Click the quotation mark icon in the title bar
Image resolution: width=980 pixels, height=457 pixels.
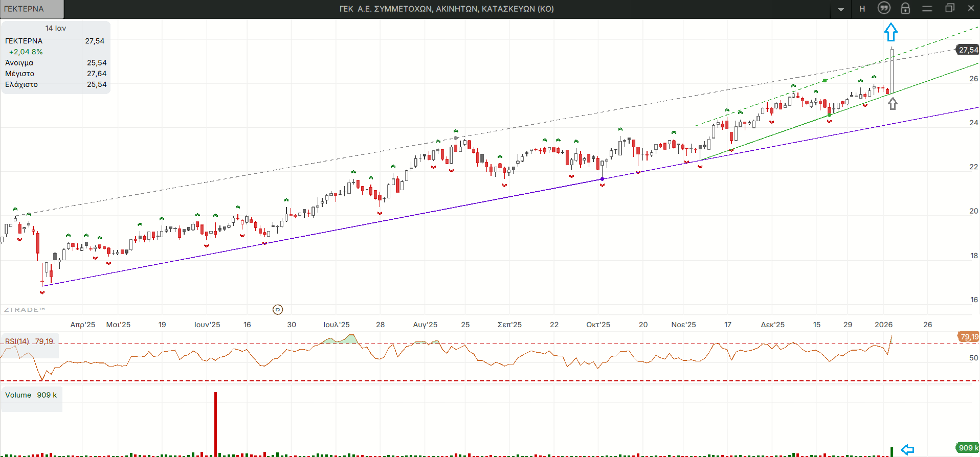884,8
